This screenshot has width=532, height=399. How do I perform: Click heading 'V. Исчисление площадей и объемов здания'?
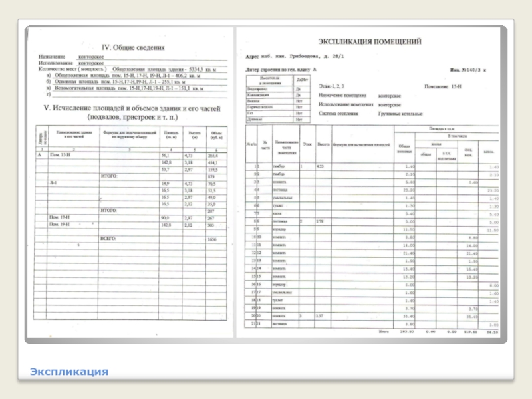click(x=132, y=108)
